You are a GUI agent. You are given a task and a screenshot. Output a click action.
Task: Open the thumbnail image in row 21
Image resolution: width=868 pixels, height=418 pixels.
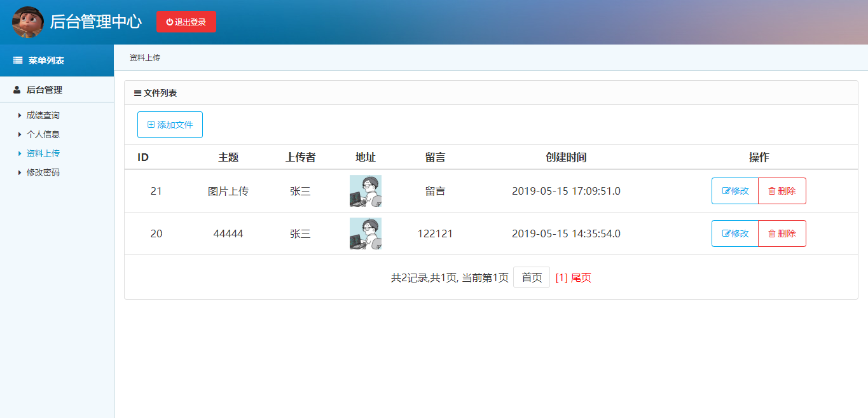pos(366,191)
